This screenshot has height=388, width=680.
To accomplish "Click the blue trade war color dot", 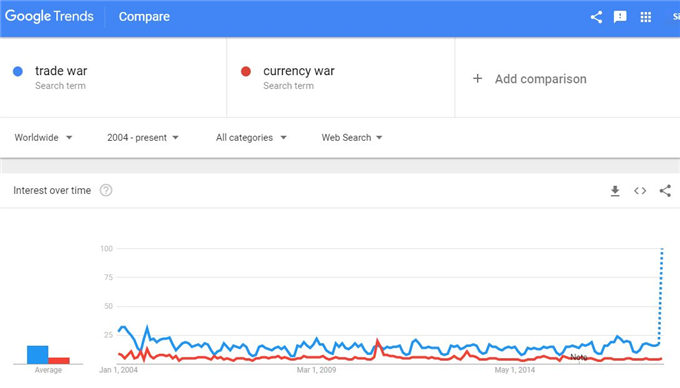I will [18, 72].
